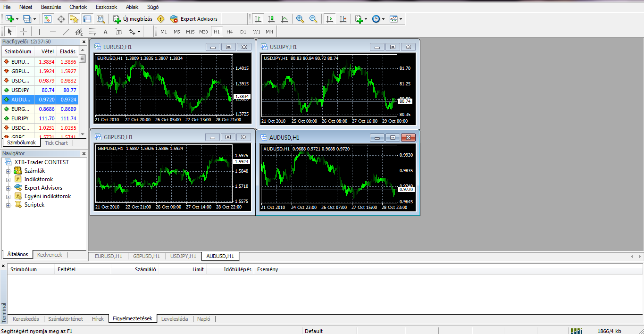Expand the Scriptek tree node
Image resolution: width=644 pixels, height=334 pixels.
click(x=8, y=205)
